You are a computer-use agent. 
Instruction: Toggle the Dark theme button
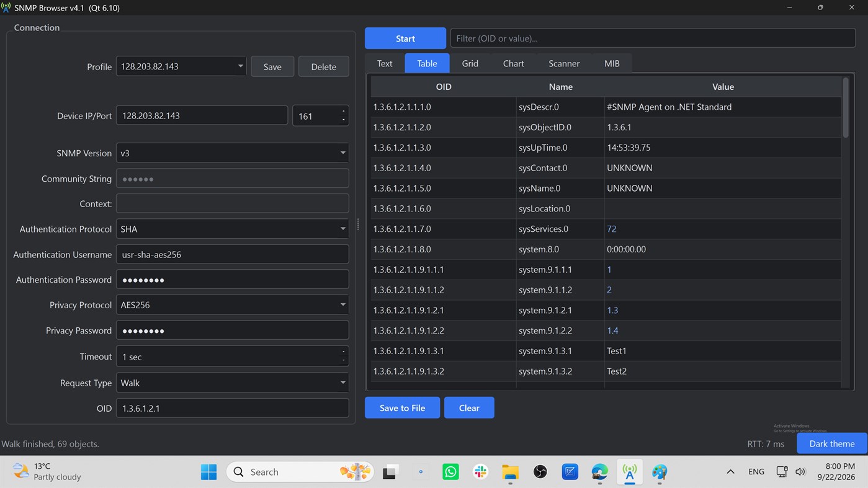point(832,443)
